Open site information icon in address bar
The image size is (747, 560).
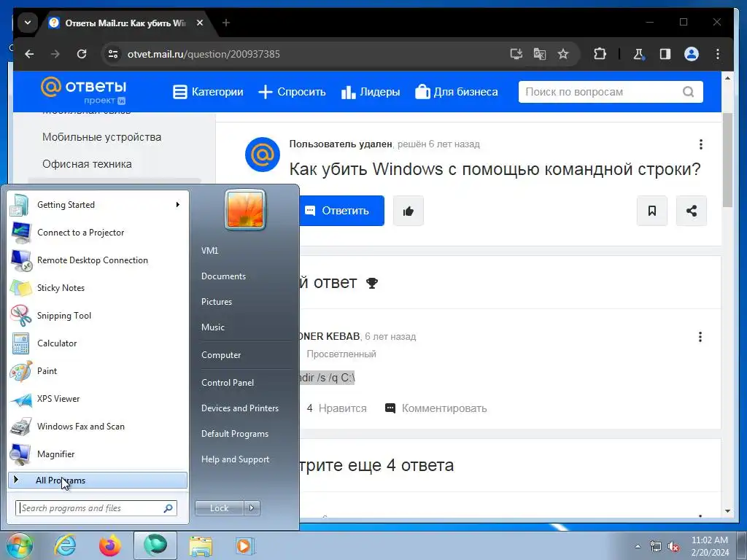click(x=113, y=54)
